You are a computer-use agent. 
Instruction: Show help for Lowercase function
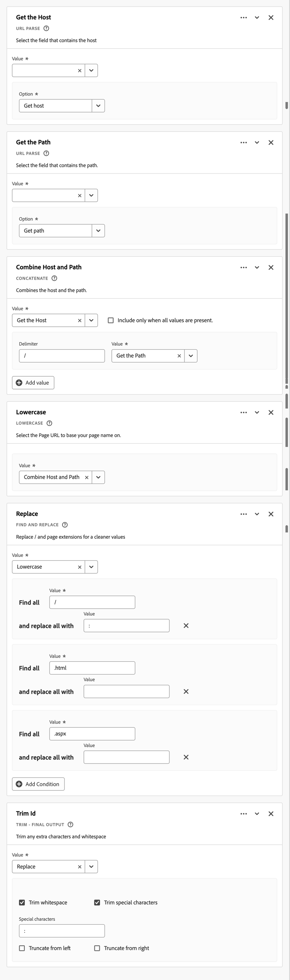(49, 423)
